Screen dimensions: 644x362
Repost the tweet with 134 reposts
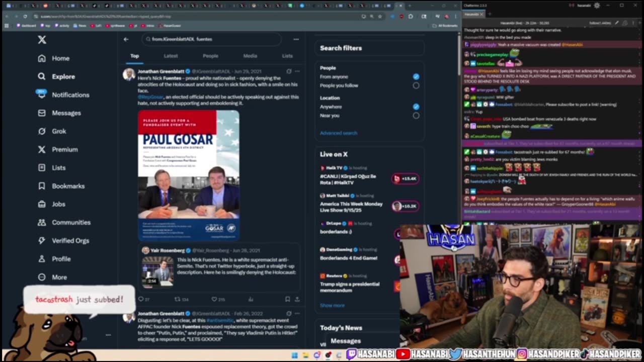click(181, 299)
